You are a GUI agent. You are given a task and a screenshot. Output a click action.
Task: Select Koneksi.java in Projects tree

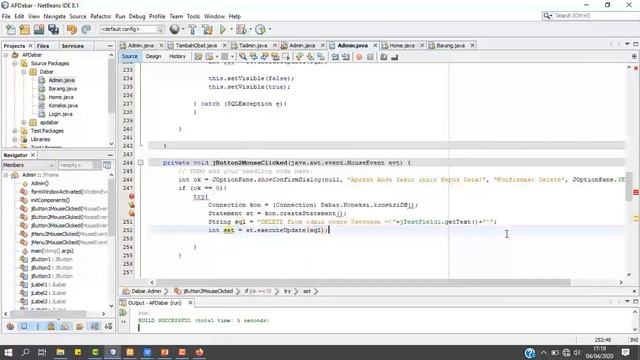click(x=63, y=106)
